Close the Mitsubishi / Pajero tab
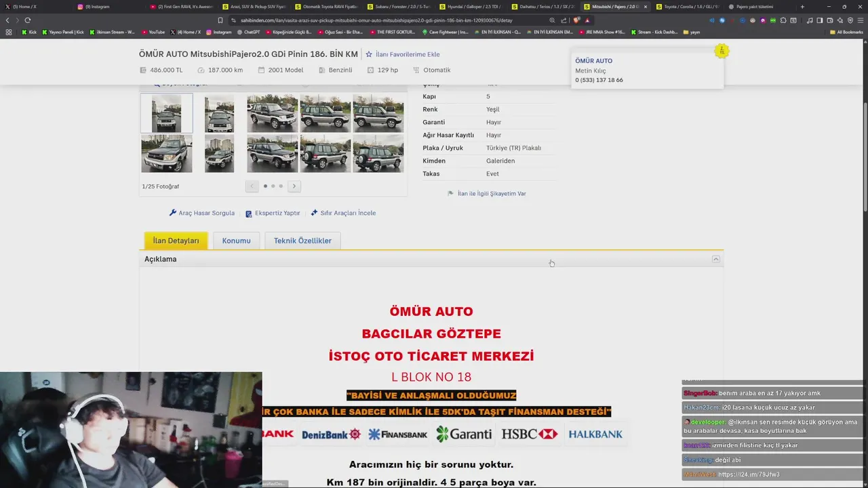The height and width of the screenshot is (488, 868). point(645,7)
